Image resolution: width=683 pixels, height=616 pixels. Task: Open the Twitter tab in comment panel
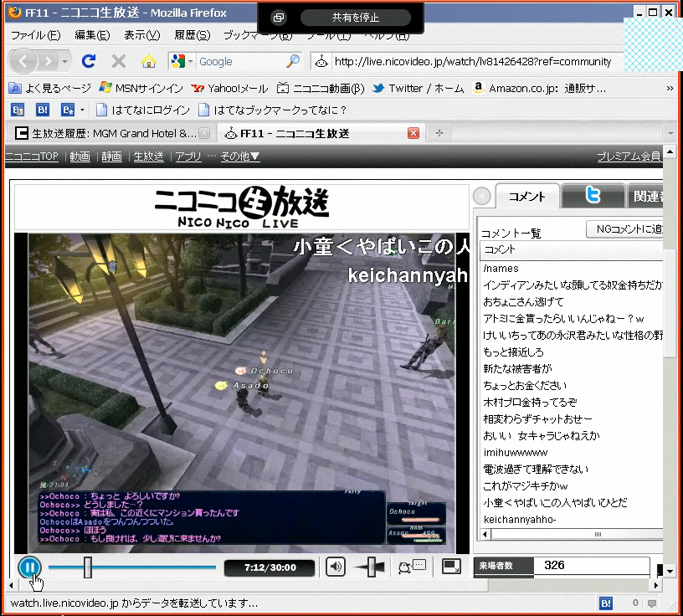593,196
